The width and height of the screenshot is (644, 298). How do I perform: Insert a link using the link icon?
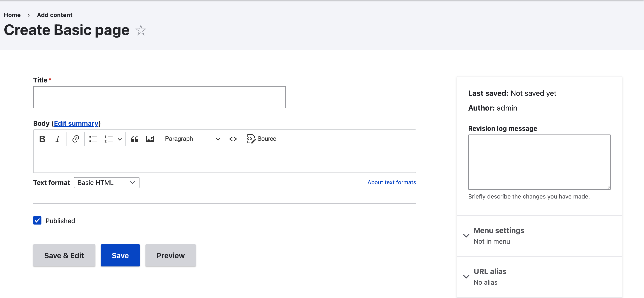click(x=75, y=139)
